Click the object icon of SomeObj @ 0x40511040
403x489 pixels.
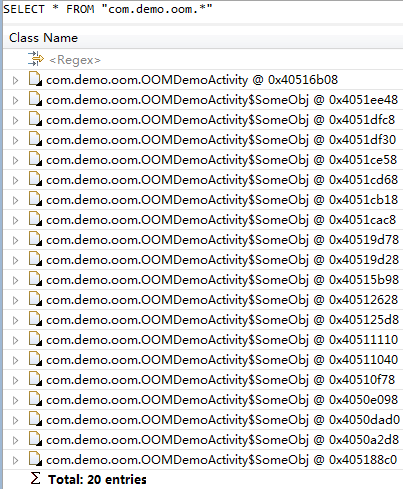tap(35, 359)
